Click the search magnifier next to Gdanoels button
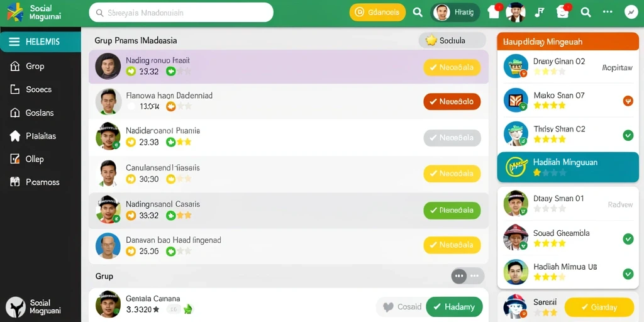This screenshot has height=322, width=644. coord(418,13)
